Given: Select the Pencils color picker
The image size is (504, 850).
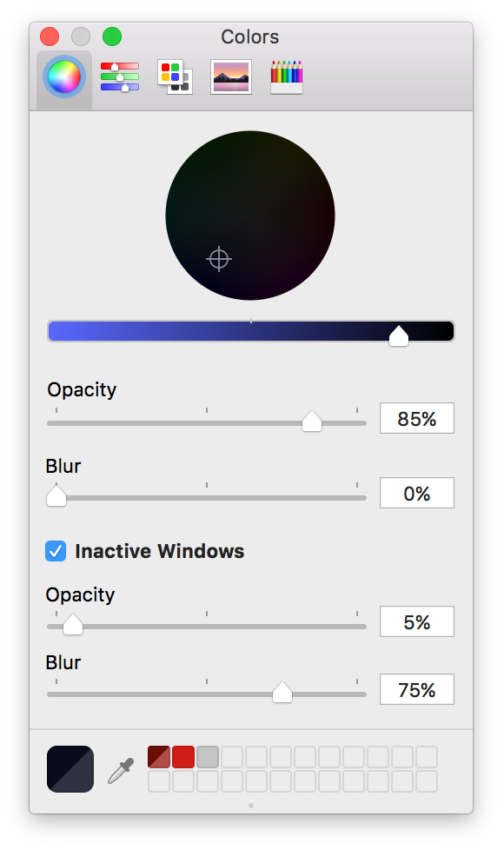Looking at the screenshot, I should pyautogui.click(x=287, y=77).
